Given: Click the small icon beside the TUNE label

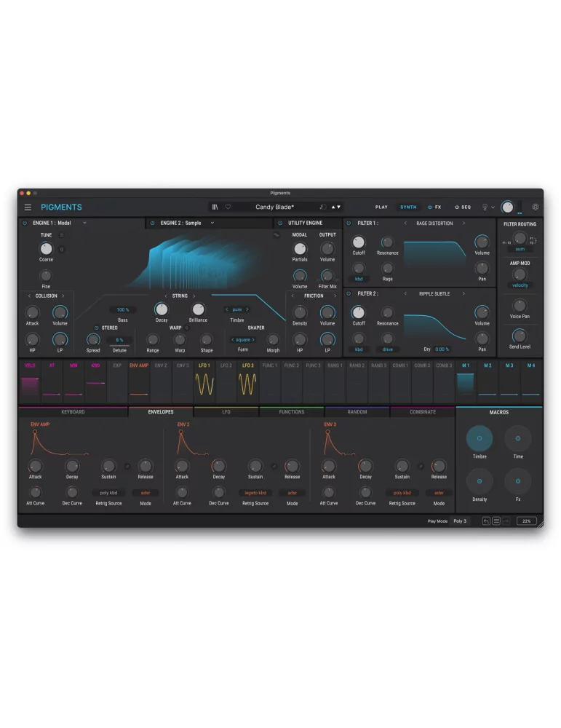Looking at the screenshot, I should point(62,235).
